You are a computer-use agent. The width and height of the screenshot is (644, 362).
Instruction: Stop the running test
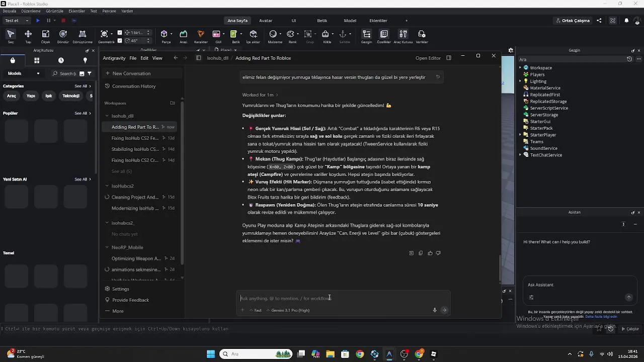[x=63, y=21]
